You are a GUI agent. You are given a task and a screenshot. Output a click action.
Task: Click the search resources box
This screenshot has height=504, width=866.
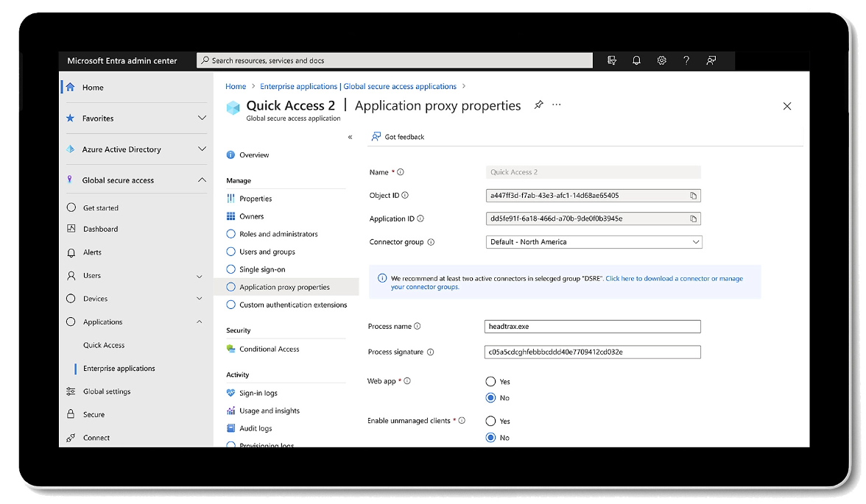[395, 61]
